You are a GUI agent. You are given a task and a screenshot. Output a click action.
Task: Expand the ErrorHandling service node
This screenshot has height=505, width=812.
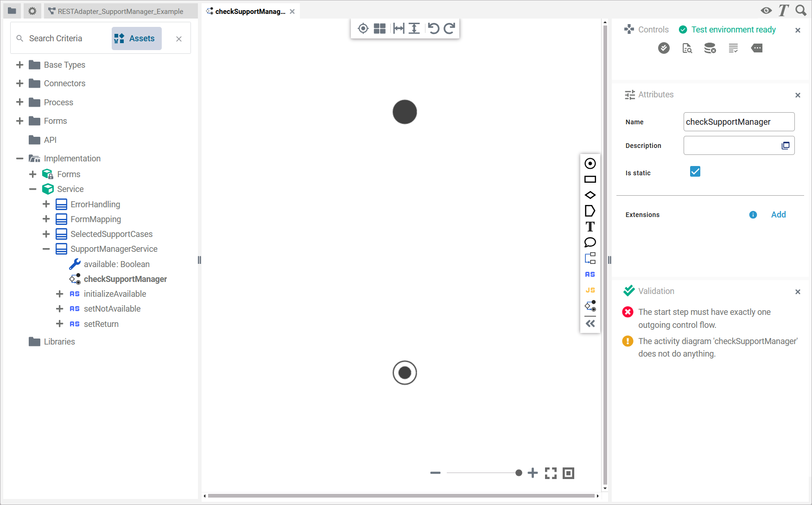click(x=46, y=204)
